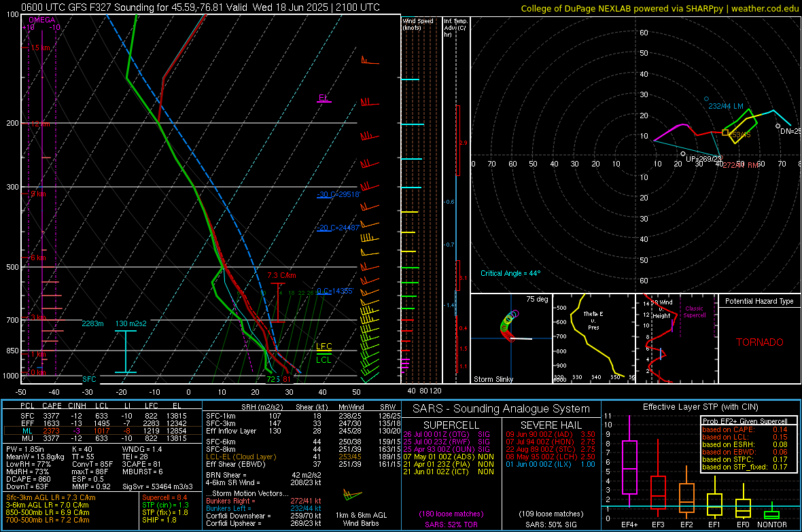This screenshot has width=802, height=532.
Task: Click the 1km & 6km wind barb icon
Action: coord(352,495)
